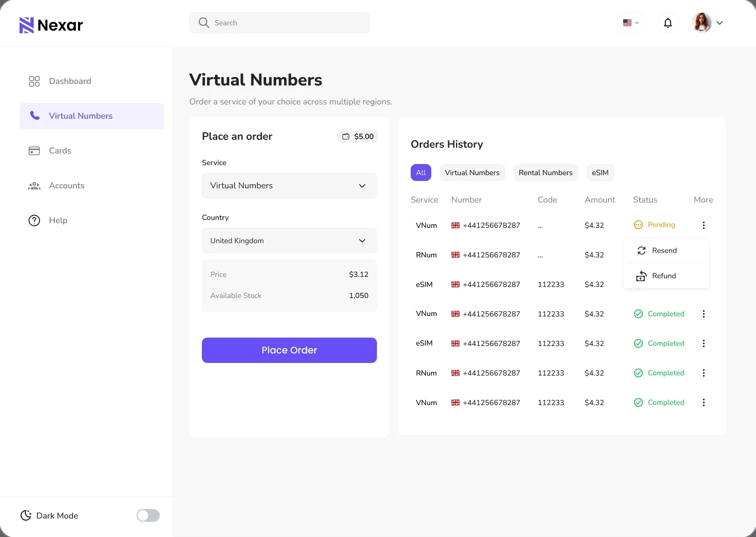The height and width of the screenshot is (537, 756).
Task: Click the Code column header
Action: 547,200
